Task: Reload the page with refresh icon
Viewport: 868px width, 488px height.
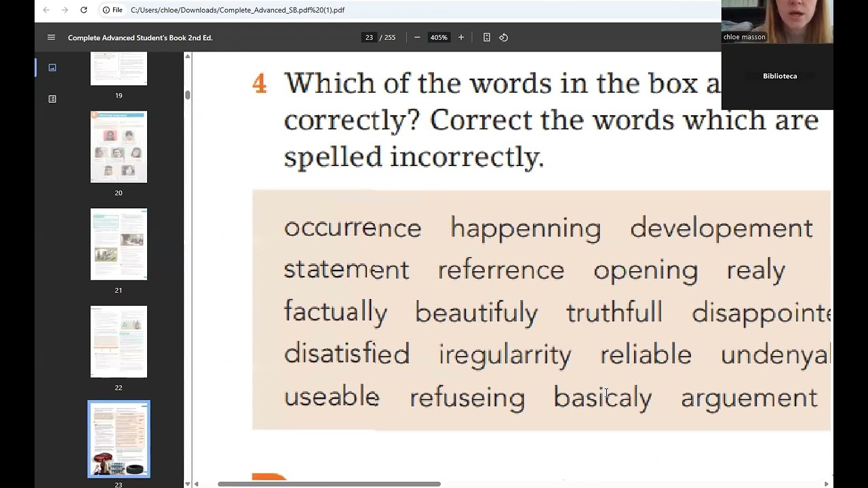Action: pos(83,10)
